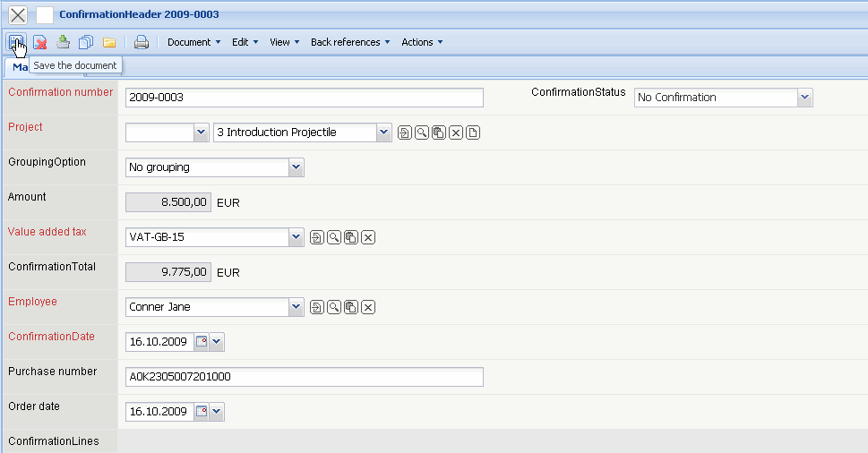Click the Save the document icon
Screen dimensions: 868x453
pos(16,42)
